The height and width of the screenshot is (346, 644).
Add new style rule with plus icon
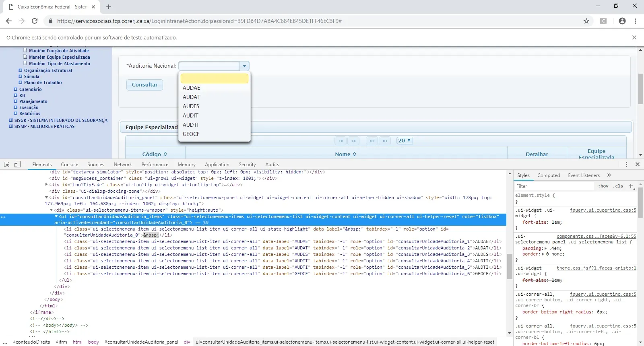pos(631,186)
